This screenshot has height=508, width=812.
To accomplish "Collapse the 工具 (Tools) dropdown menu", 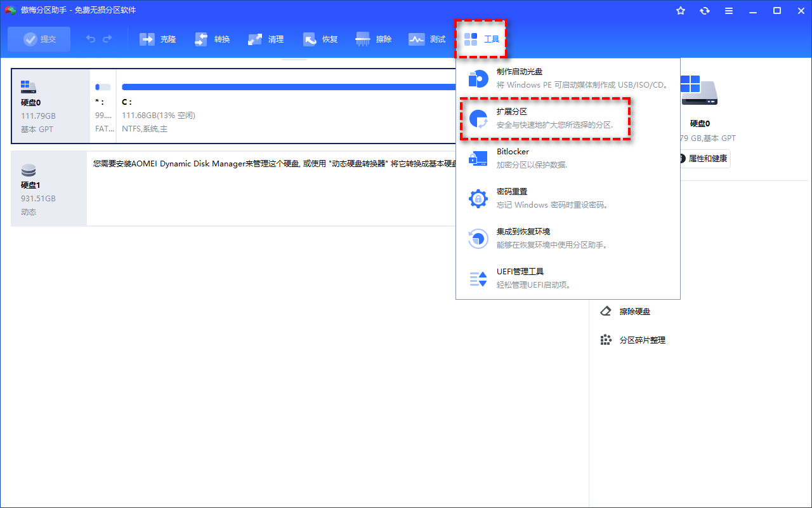I will tap(482, 39).
